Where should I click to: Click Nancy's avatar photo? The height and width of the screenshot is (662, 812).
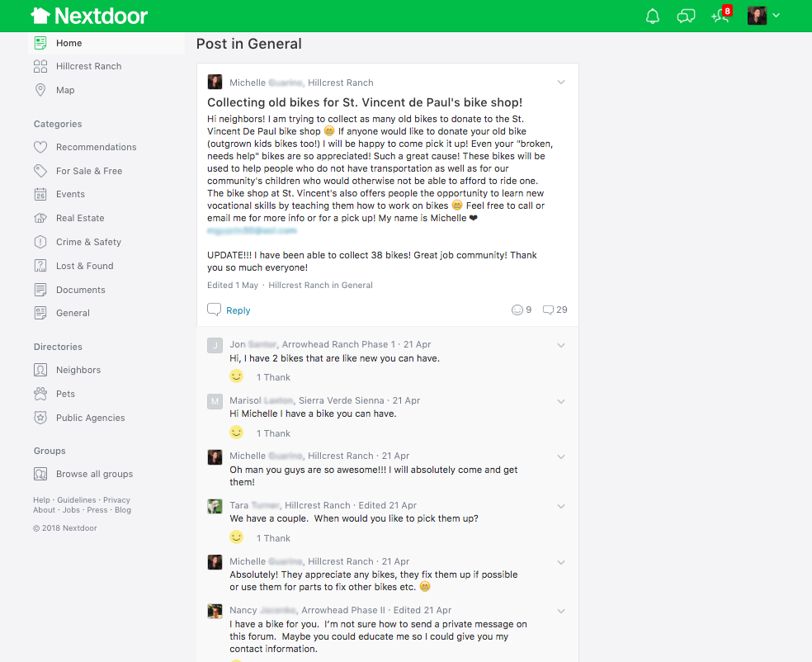[215, 612]
